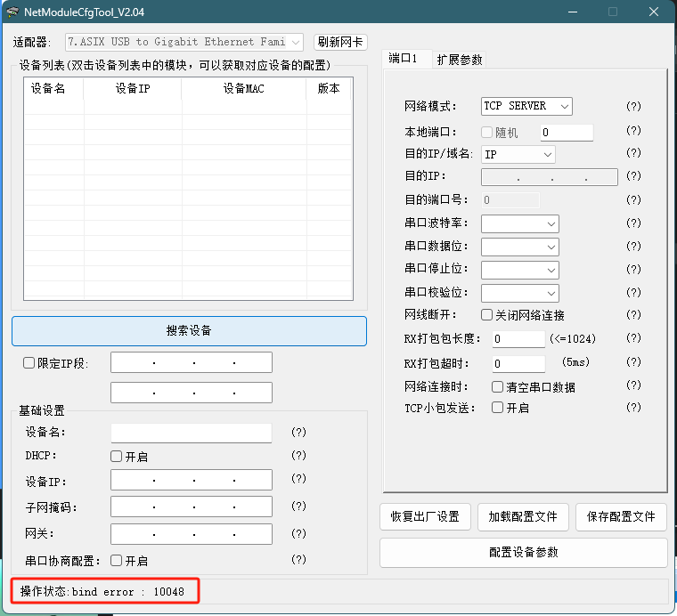Expand 串口波特率 dropdown
The width and height of the screenshot is (677, 616).
point(520,224)
